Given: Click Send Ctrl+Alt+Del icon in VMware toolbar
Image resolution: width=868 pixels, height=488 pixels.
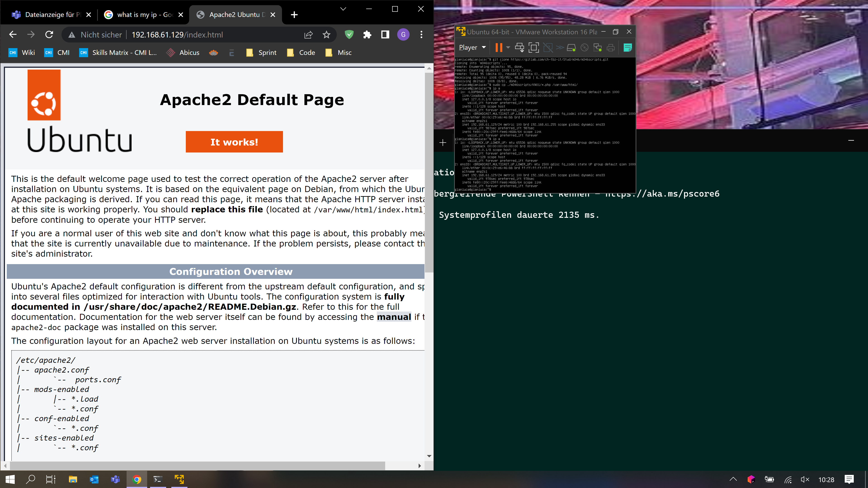Looking at the screenshot, I should 520,47.
